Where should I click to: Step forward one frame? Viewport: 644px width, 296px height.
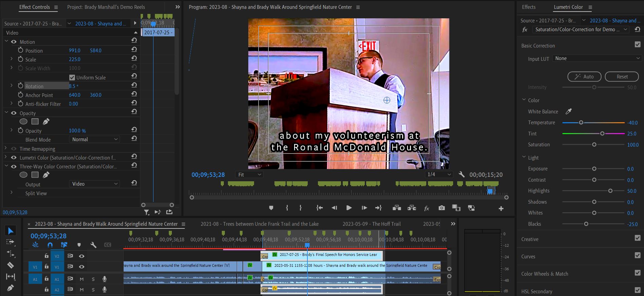[364, 208]
